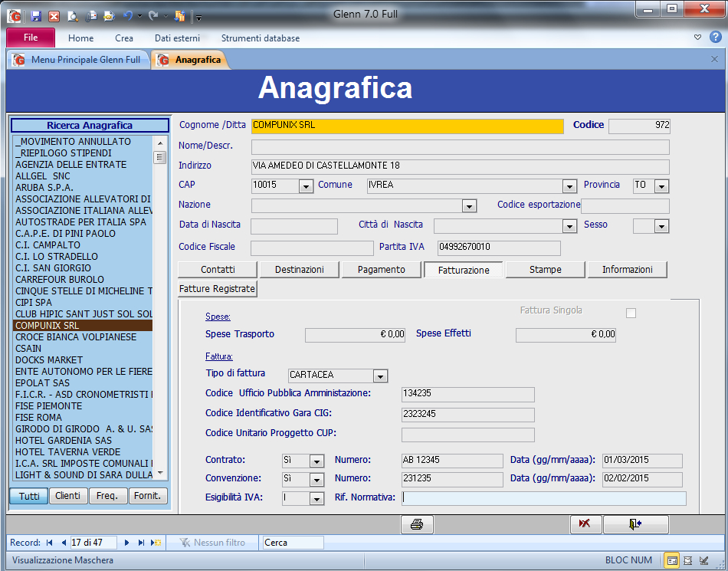Open the Dati esterni ribbon tab

(x=177, y=38)
